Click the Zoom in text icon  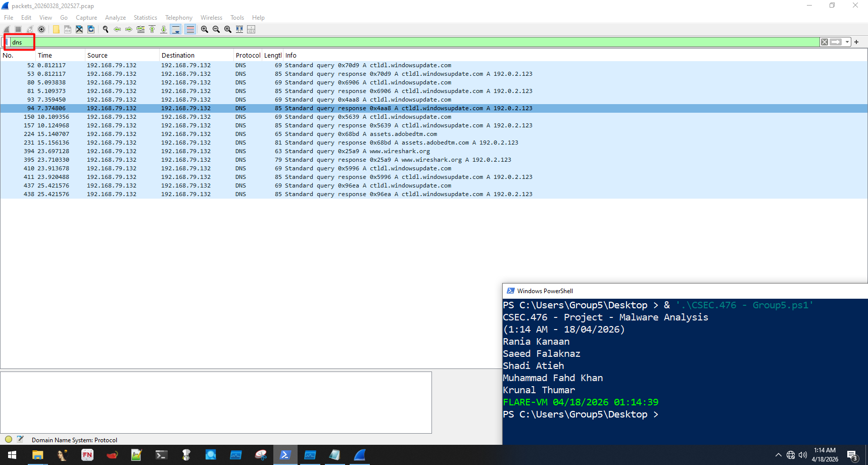(205, 29)
